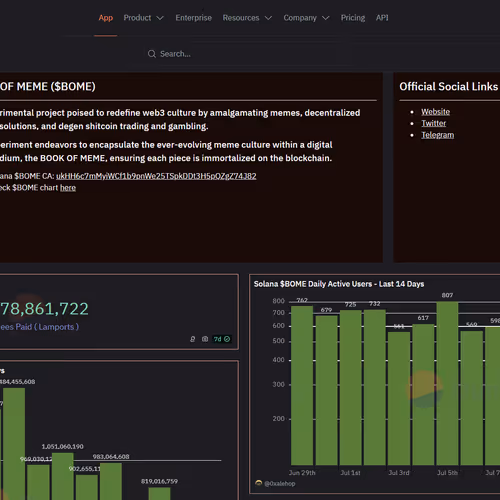Screen dimensions: 500x500
Task: Open the Twitter social link
Action: coord(433,123)
